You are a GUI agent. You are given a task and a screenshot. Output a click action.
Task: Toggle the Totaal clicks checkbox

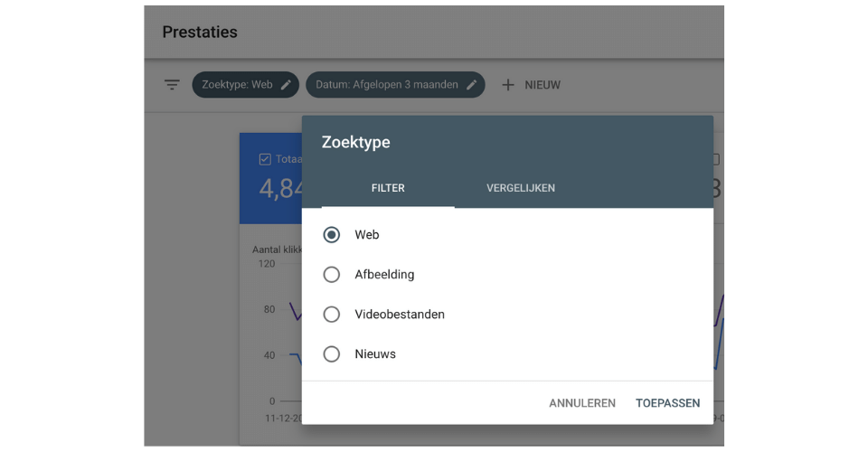point(265,159)
